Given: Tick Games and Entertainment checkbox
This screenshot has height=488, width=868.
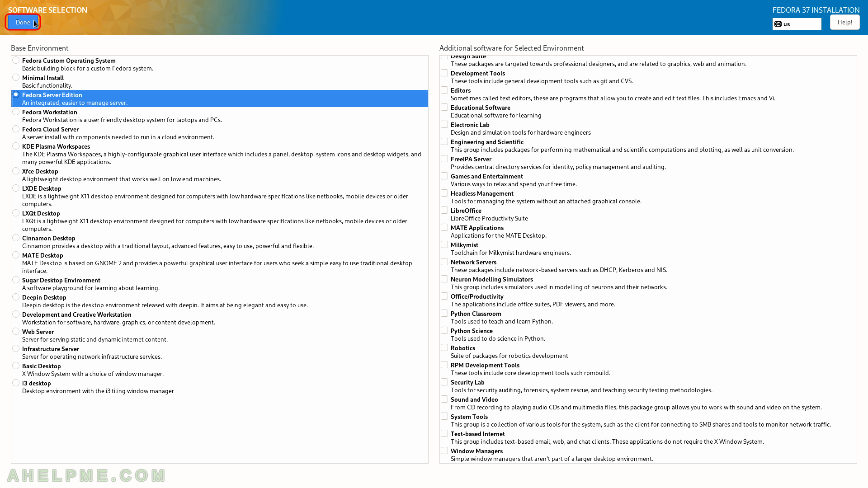Looking at the screenshot, I should pyautogui.click(x=444, y=176).
